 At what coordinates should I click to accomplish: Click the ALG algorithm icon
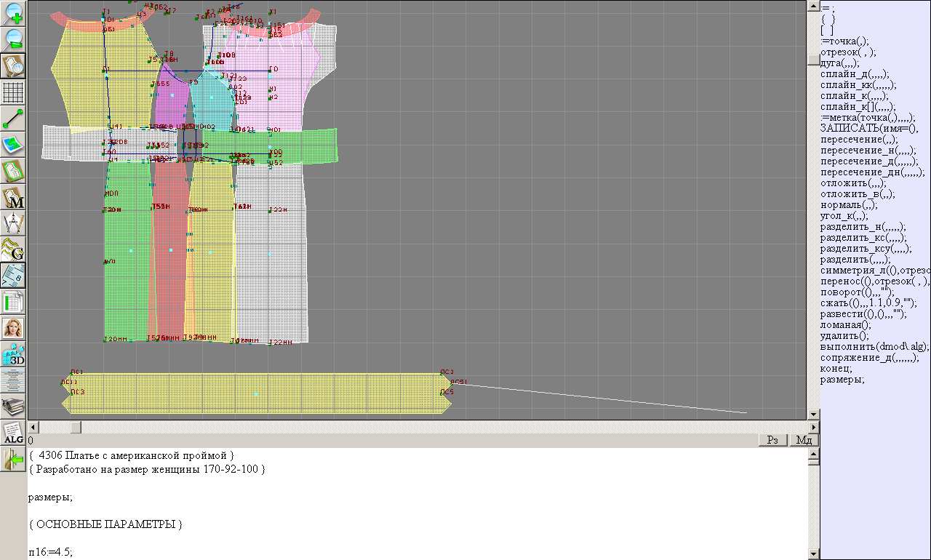tap(14, 433)
